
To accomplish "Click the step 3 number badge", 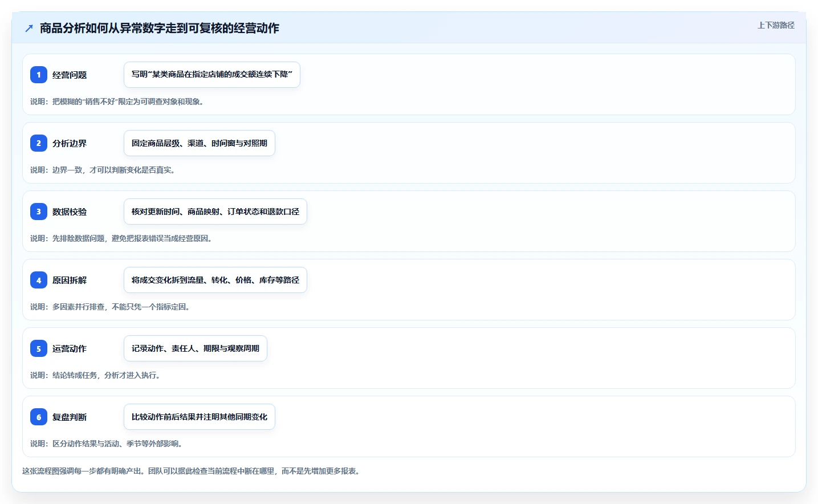I will 39,212.
